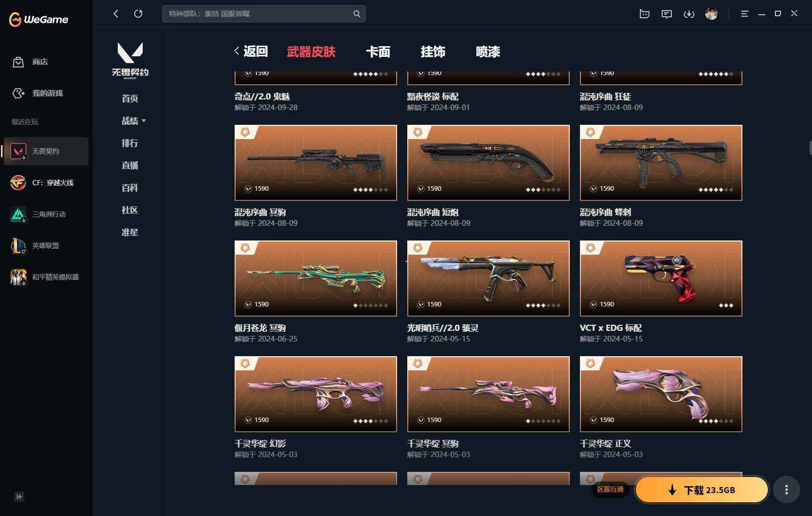Click the search magnifier icon
Viewport: 812px width, 516px height.
[356, 14]
